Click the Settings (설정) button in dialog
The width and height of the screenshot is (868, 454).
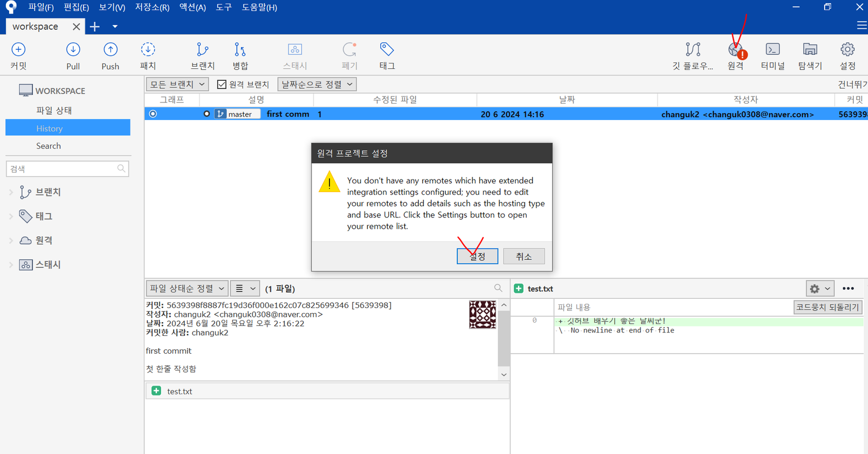(477, 256)
